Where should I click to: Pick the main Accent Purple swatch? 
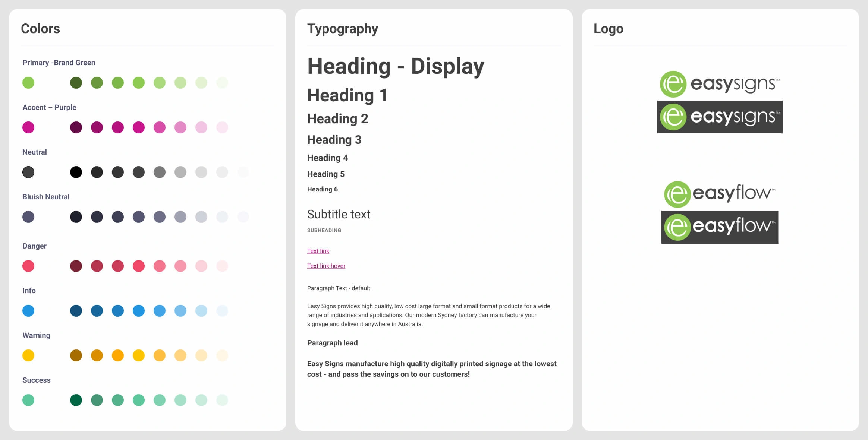pyautogui.click(x=28, y=127)
